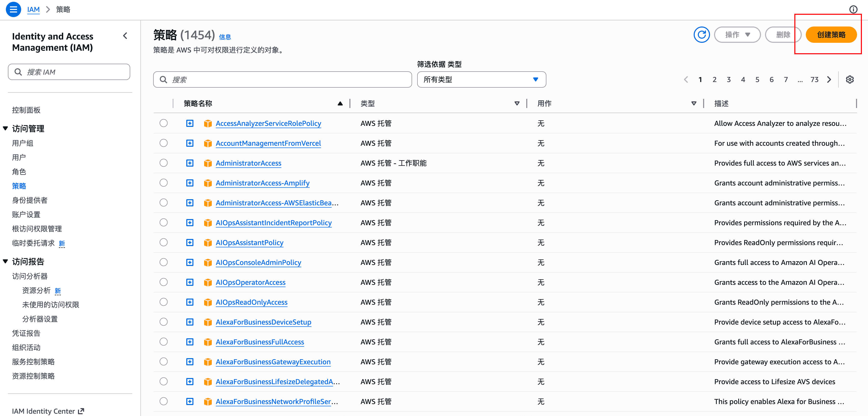Open the 操作 actions dropdown
The width and height of the screenshot is (868, 416).
pos(737,35)
